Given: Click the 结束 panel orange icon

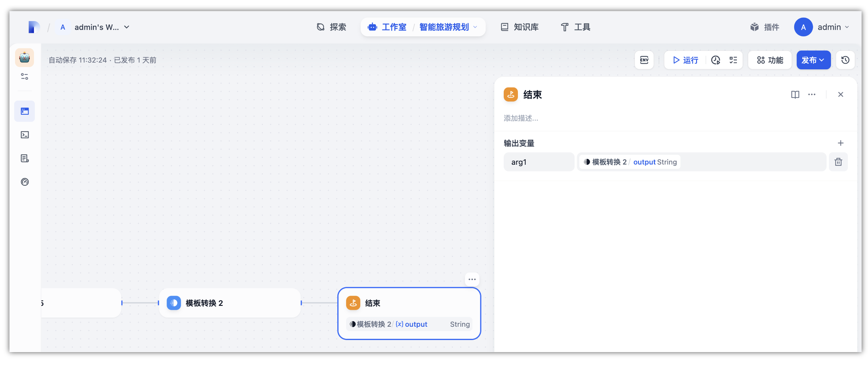Looking at the screenshot, I should point(511,95).
